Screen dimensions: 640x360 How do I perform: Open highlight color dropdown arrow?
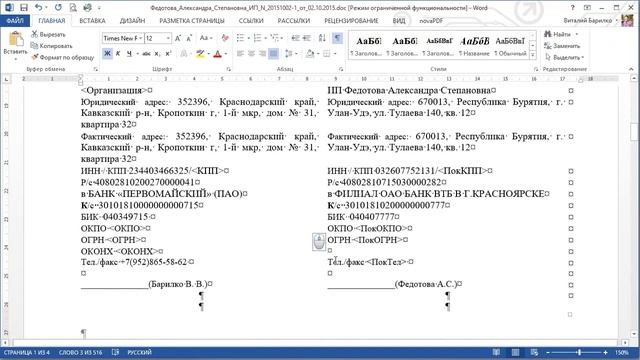[208, 54]
